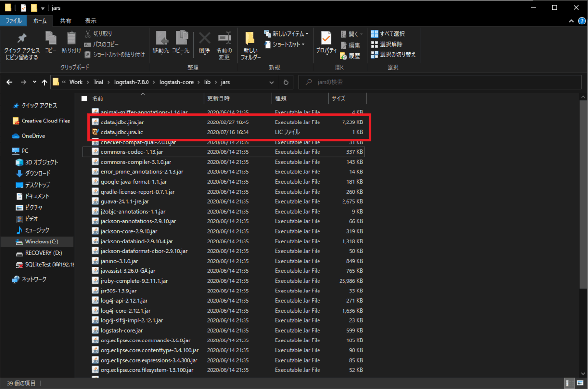The height and width of the screenshot is (389, 588).
Task: Click the Up directory arrow button
Action: point(45,82)
